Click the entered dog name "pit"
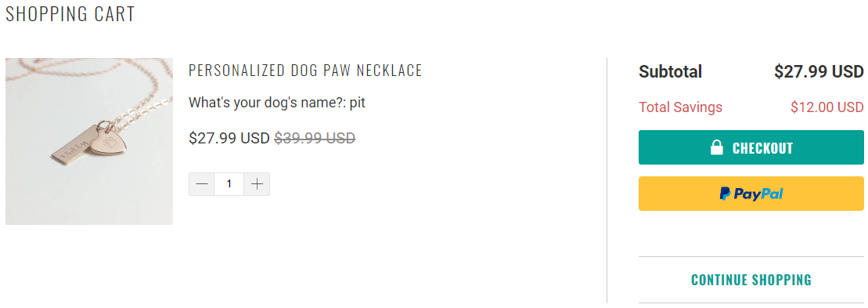 click(358, 103)
